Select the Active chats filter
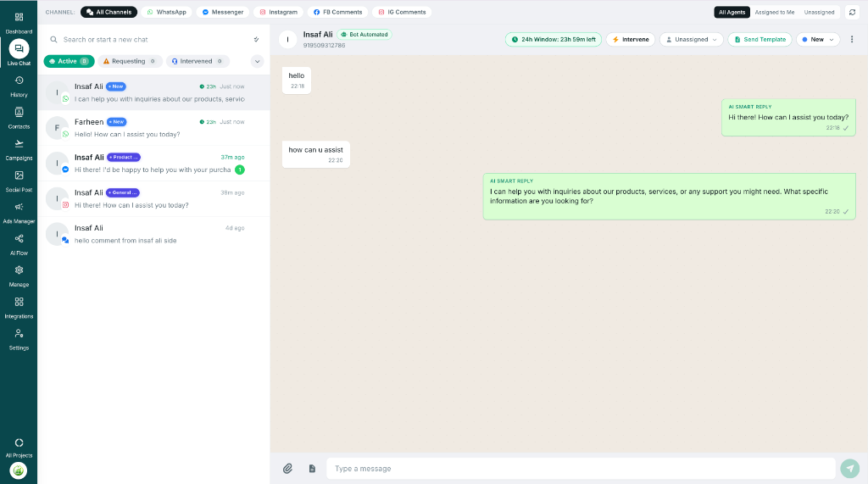The width and height of the screenshot is (868, 484). pyautogui.click(x=70, y=62)
